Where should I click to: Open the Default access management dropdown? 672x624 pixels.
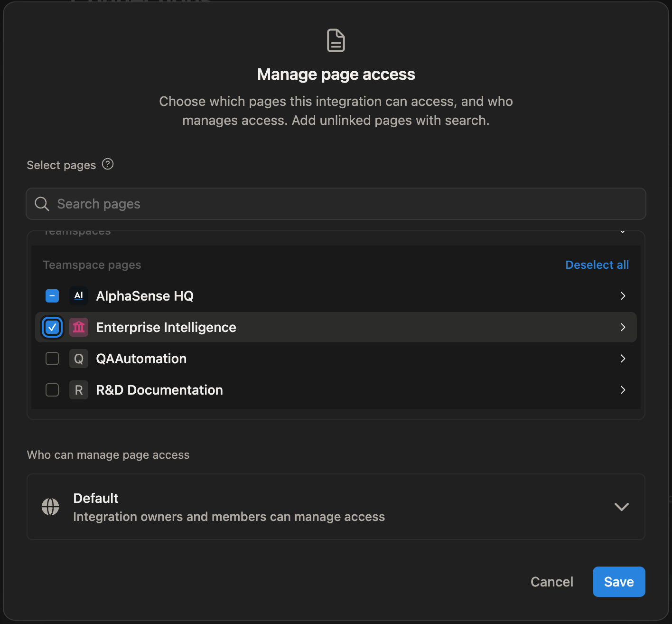[621, 507]
